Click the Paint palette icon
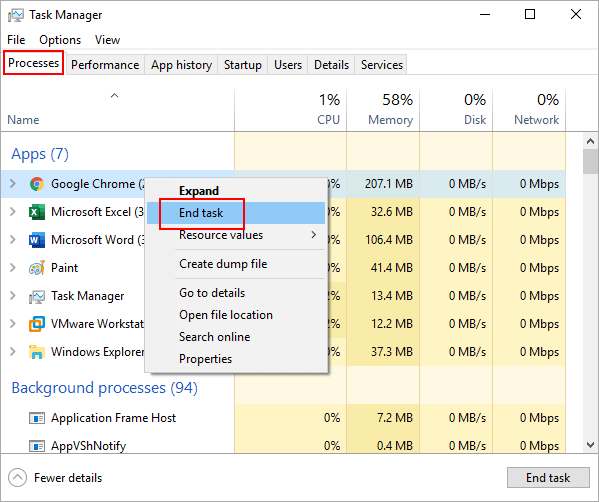 [37, 268]
